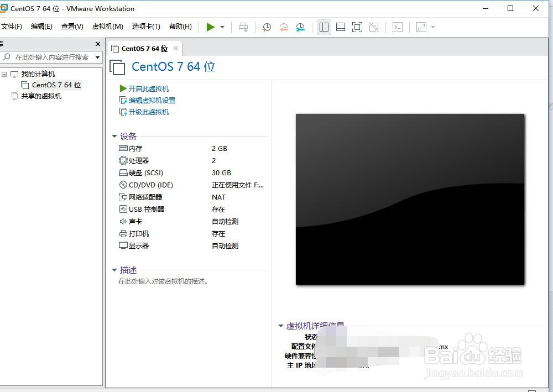This screenshot has width=553, height=392.
Task: Toggle the thumbnail bar visibility
Action: (x=341, y=27)
